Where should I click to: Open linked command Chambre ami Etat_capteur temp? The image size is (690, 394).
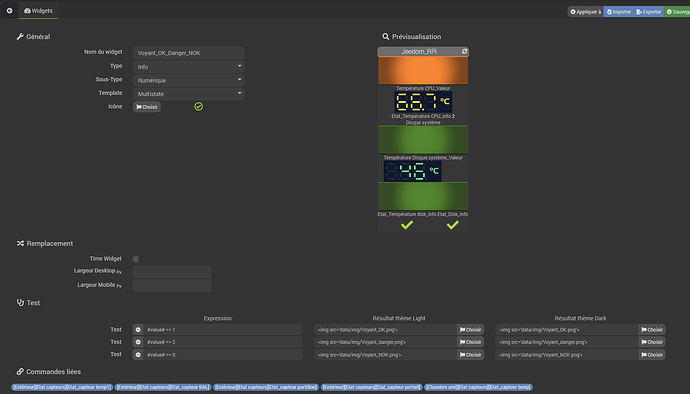click(478, 387)
